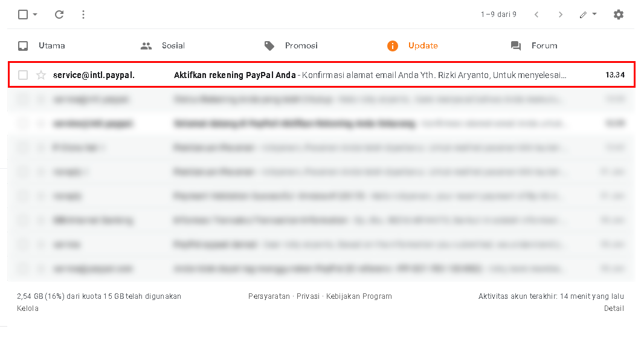This screenshot has width=644, height=346.
Task: Refresh the inbox with the reload icon
Action: pos(59,15)
